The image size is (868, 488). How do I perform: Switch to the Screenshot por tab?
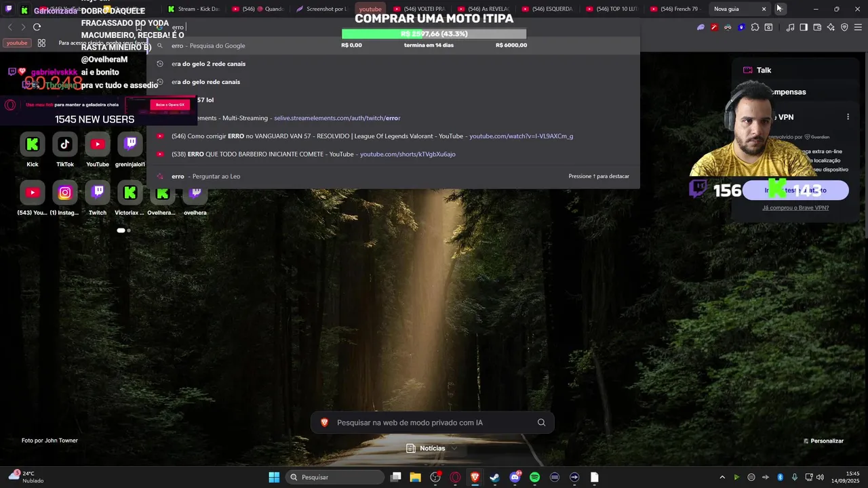321,9
